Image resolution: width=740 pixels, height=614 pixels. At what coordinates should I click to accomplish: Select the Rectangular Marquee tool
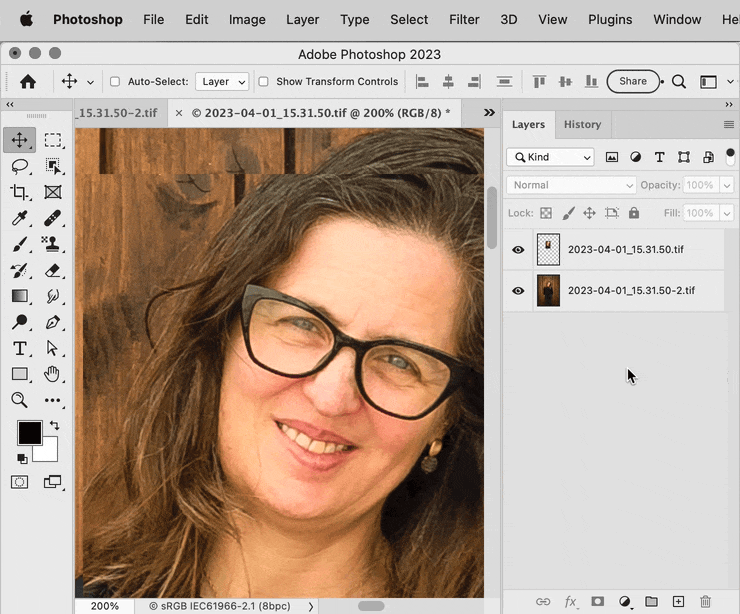click(52, 140)
